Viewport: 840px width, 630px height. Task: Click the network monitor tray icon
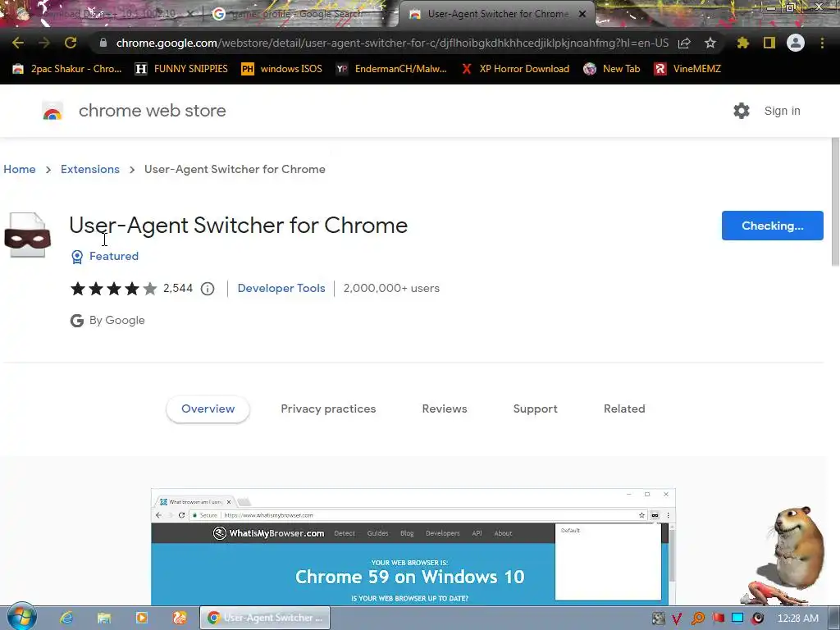click(737, 619)
